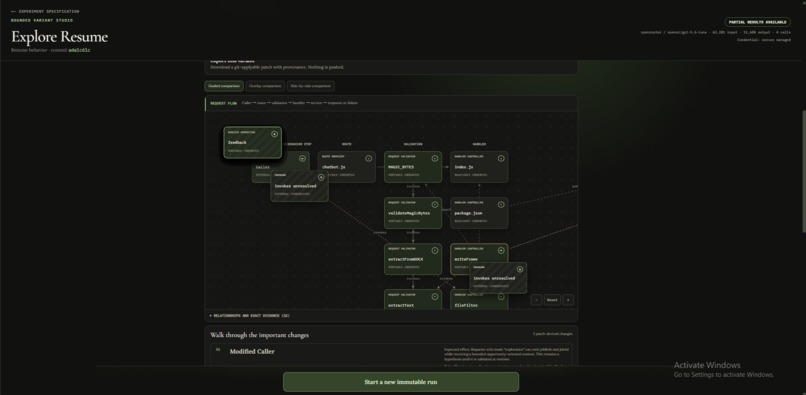Select the chatbot.js node card
806x395 pixels.
click(346, 167)
